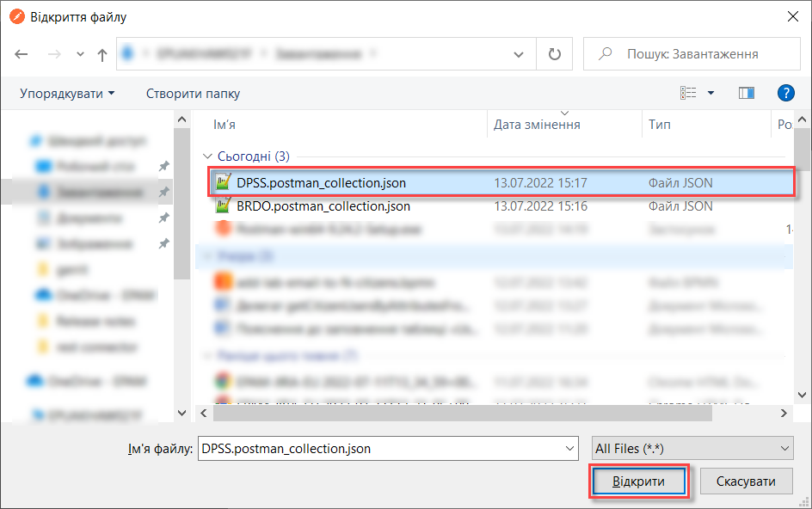
Task: Click Файл JSON type of DPSS row
Action: (x=680, y=183)
